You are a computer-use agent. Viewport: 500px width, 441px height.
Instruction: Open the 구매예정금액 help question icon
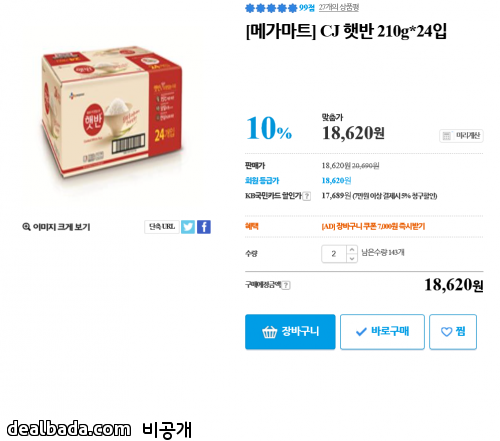click(286, 285)
